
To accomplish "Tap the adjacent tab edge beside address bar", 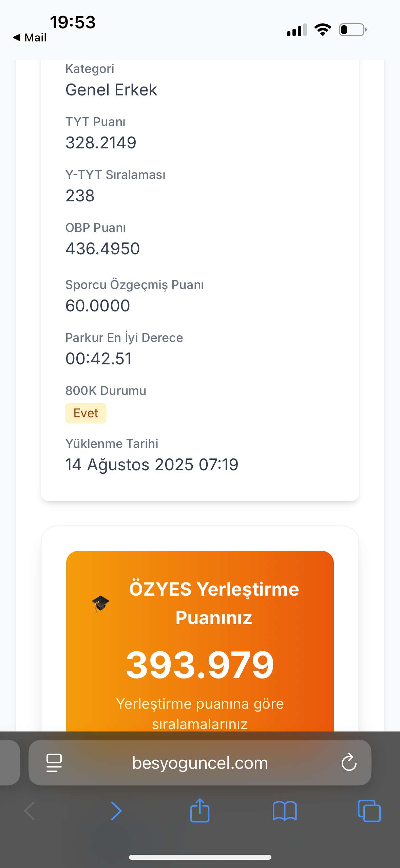I will (10, 762).
